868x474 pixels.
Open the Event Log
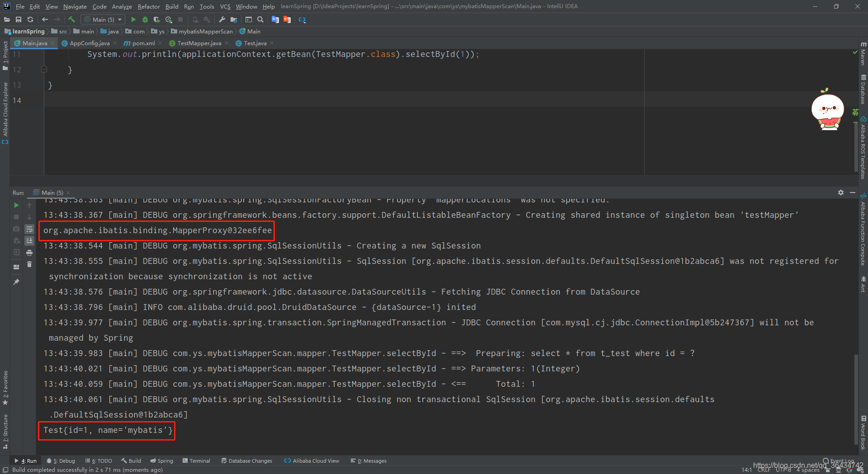click(839, 461)
